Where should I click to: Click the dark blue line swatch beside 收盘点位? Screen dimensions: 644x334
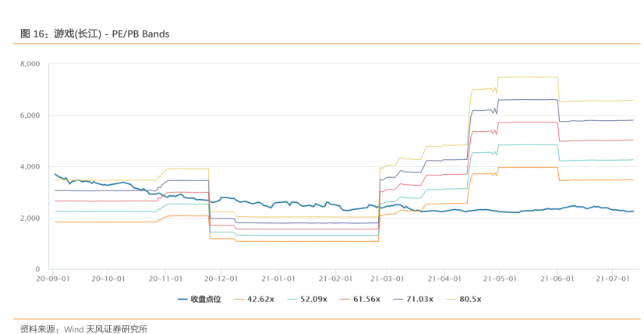click(x=183, y=299)
